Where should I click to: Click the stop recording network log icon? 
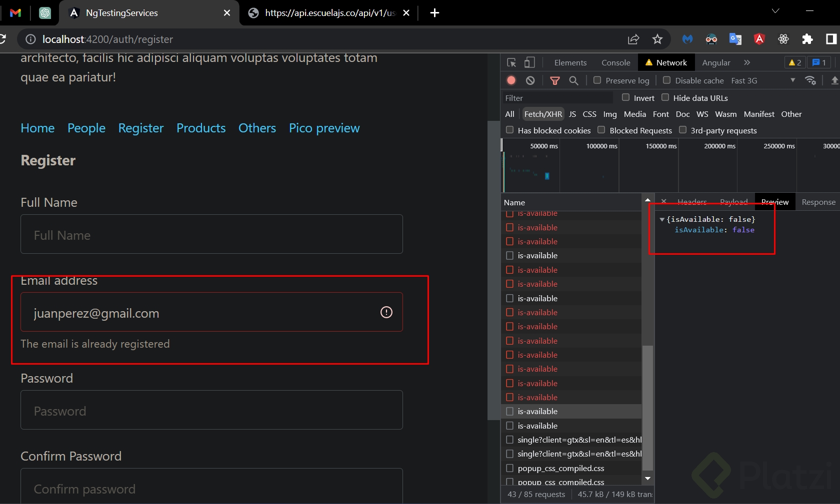point(511,80)
